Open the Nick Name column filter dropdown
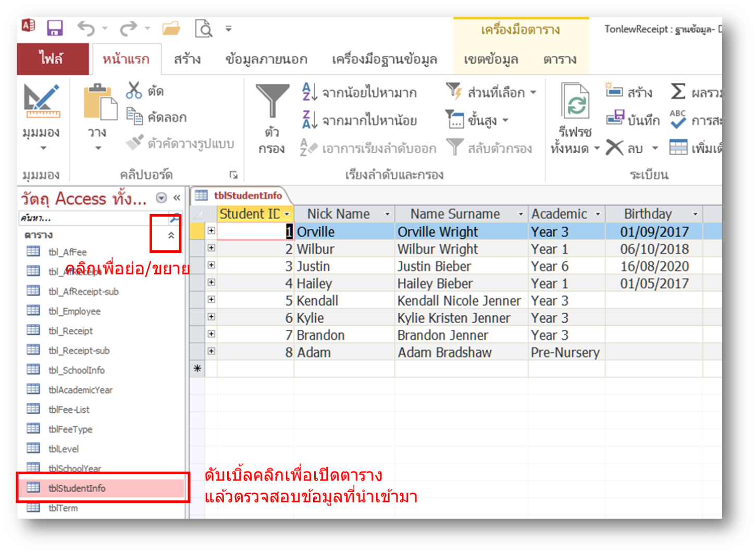Screen dimensions: 756x553 pyautogui.click(x=387, y=214)
